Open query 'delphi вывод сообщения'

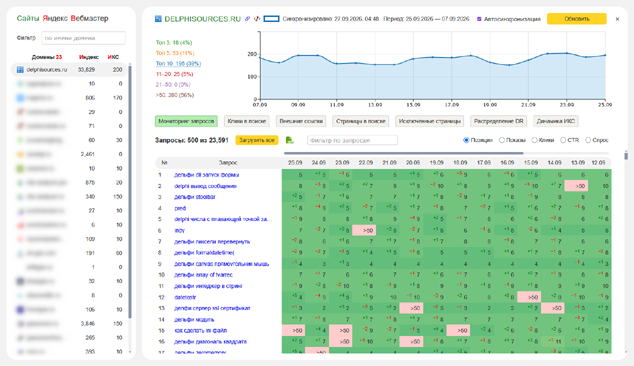pos(205,186)
